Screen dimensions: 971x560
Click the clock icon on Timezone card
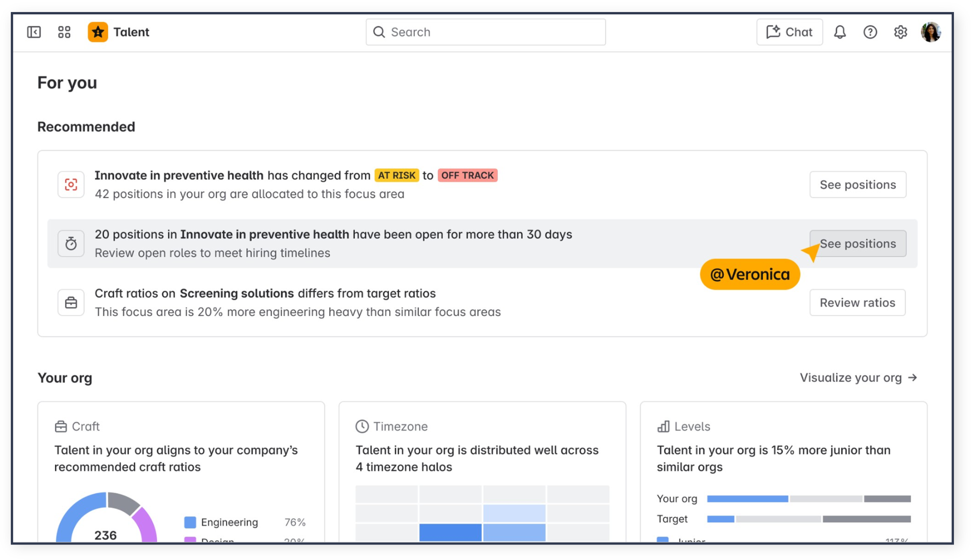tap(362, 426)
